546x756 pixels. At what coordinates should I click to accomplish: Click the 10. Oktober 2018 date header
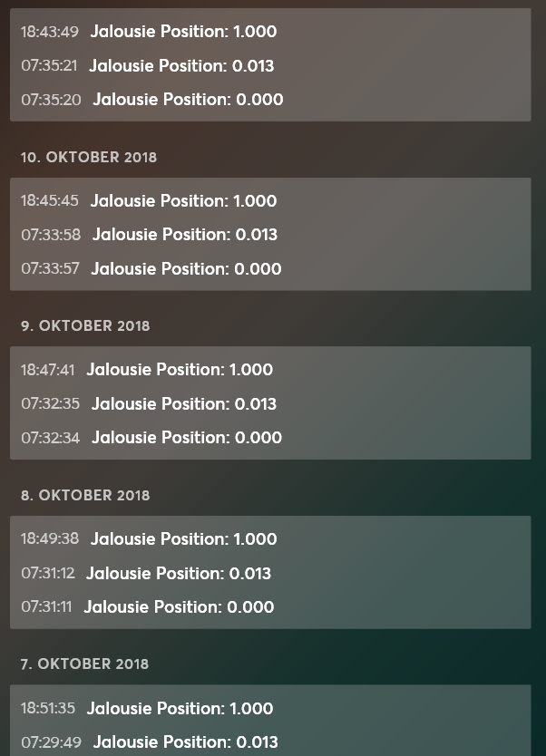pyautogui.click(x=89, y=157)
